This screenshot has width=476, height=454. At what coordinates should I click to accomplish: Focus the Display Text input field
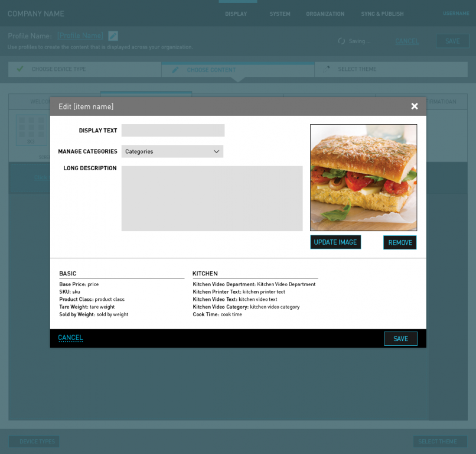point(173,131)
